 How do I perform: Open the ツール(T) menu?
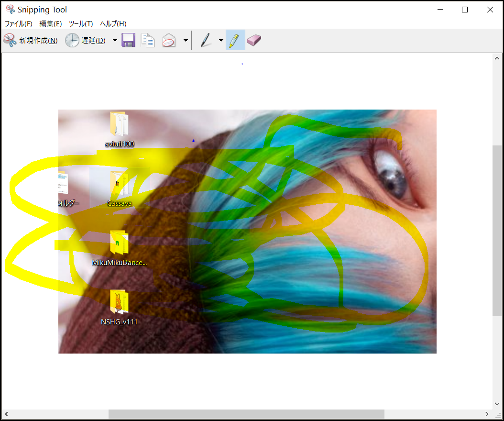pos(81,24)
